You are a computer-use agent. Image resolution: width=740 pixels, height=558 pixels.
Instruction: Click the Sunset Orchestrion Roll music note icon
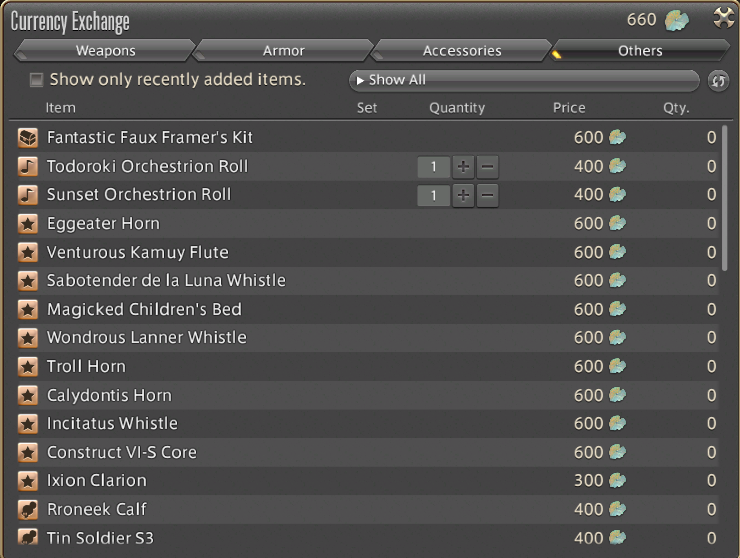[x=28, y=195]
